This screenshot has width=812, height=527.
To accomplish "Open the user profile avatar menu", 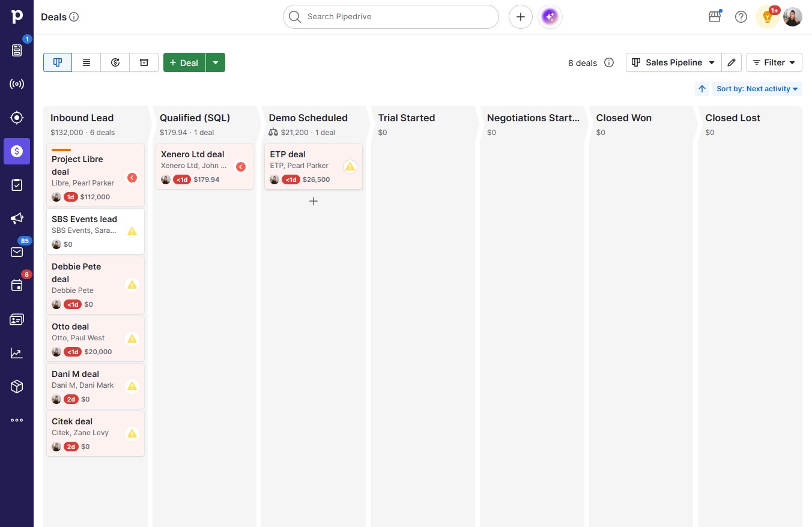I will pyautogui.click(x=793, y=17).
